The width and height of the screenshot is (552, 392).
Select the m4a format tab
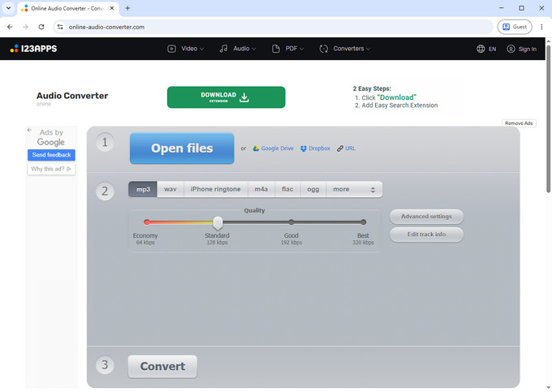click(x=261, y=189)
